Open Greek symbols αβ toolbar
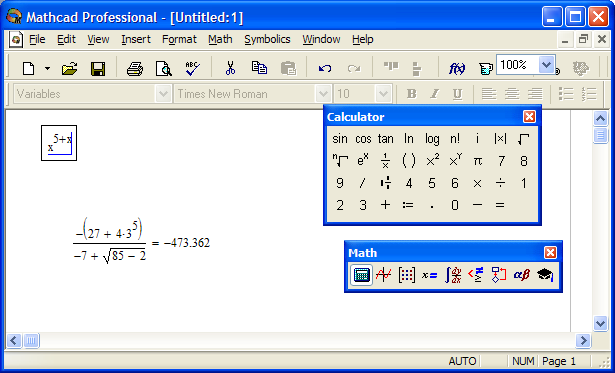Screen dimensions: 615x373 (x=522, y=275)
